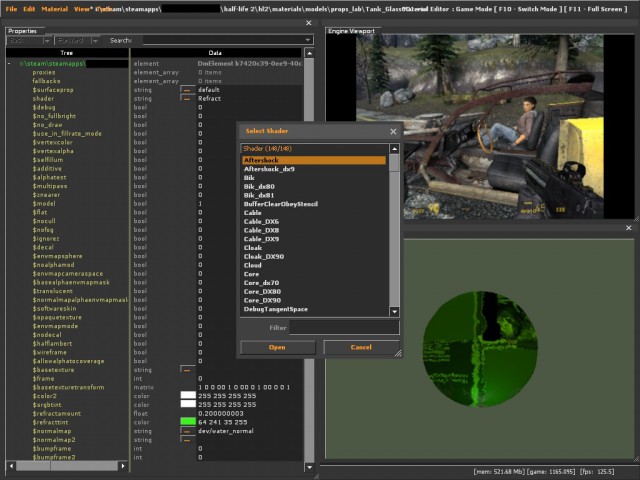Open the File menu
The height and width of the screenshot is (480, 640).
coord(11,9)
